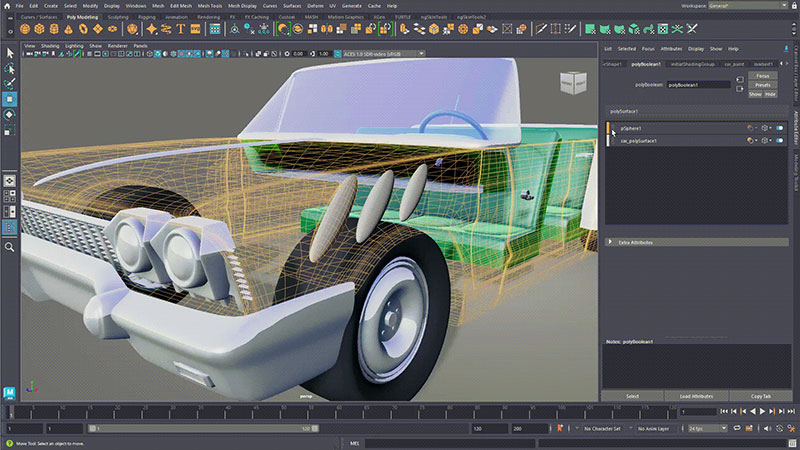Select the Scale tool in toolbox
800x450 pixels.
click(x=10, y=131)
